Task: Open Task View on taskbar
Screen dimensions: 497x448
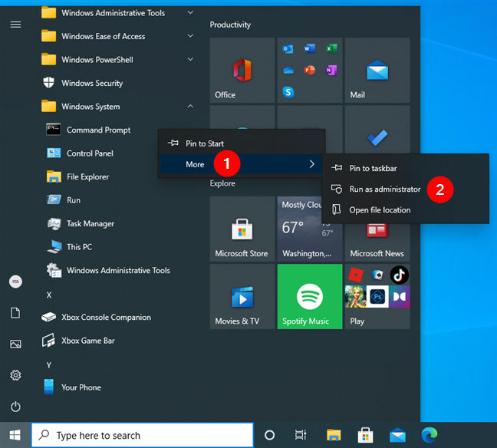Action: pos(301,435)
